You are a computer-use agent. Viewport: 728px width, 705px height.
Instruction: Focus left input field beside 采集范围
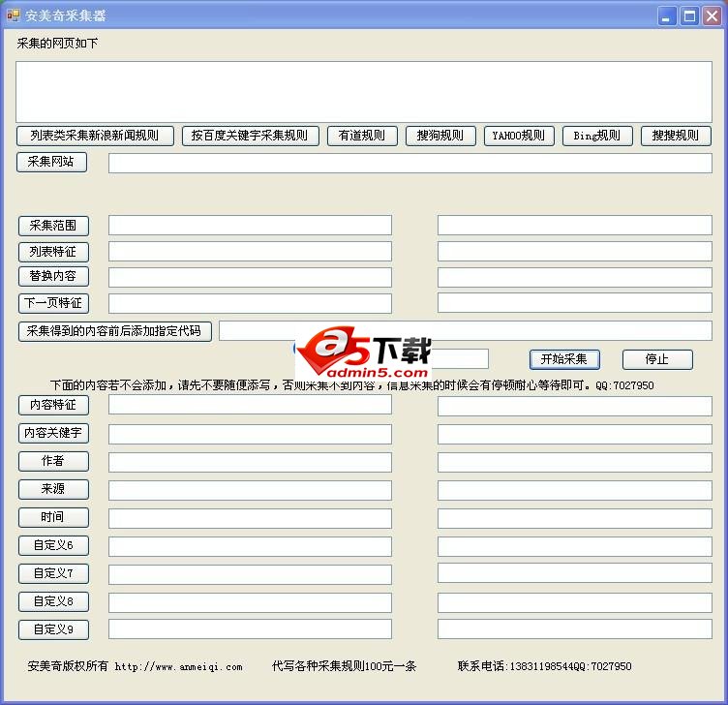[250, 226]
